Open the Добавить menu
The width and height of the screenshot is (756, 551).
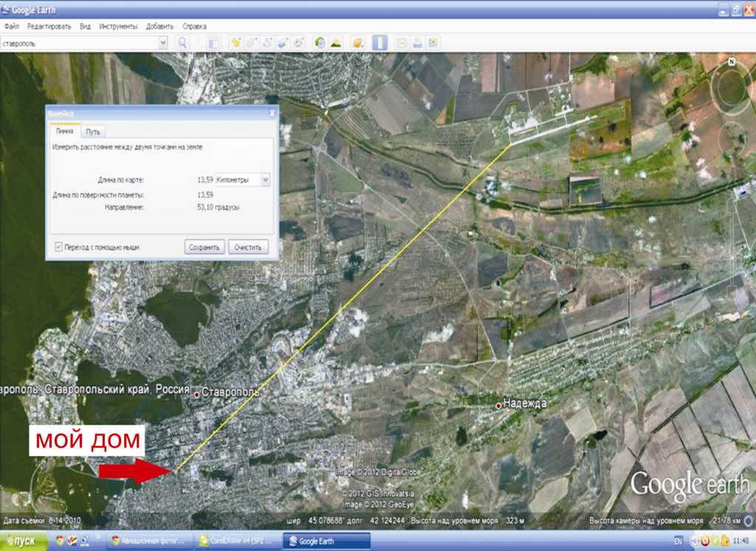point(159,26)
